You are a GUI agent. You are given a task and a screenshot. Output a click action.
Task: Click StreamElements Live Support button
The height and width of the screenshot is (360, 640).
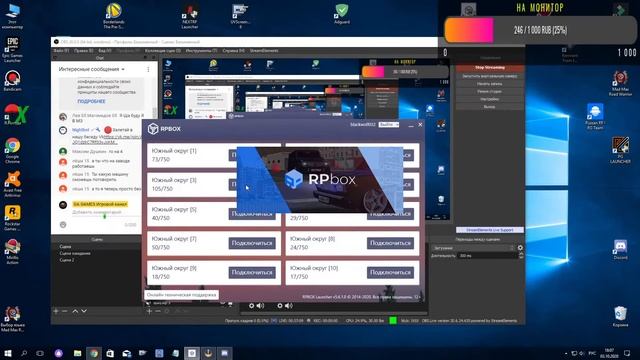[x=490, y=230]
